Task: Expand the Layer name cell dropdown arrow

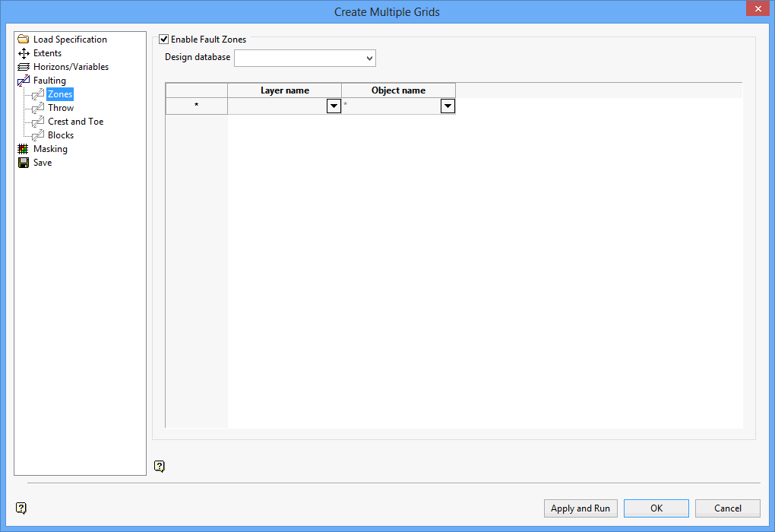Action: pos(334,106)
